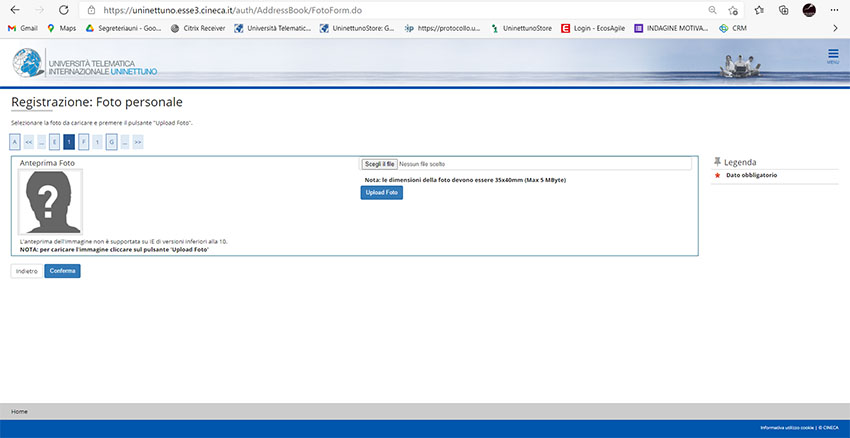The height and width of the screenshot is (438, 850).
Task: Open the Gmail bookmark
Action: tap(22, 28)
